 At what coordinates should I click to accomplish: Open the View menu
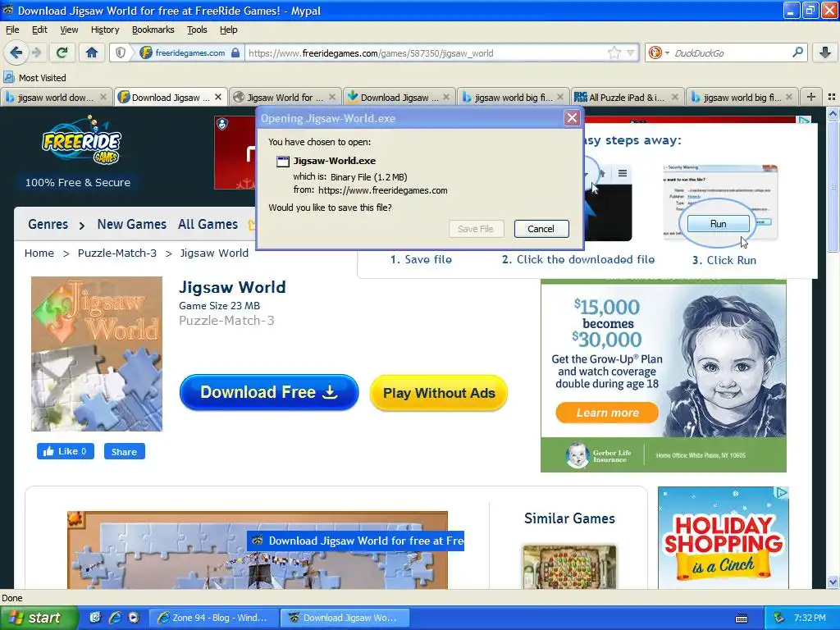[69, 30]
